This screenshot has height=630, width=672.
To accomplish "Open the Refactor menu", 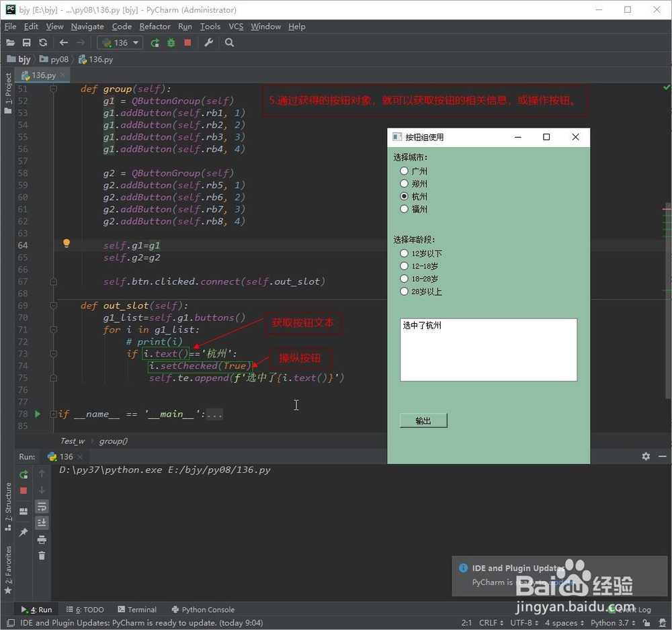I will pos(155,27).
